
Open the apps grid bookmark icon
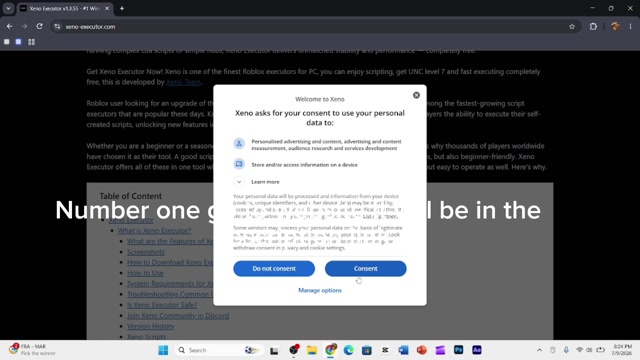31,42
